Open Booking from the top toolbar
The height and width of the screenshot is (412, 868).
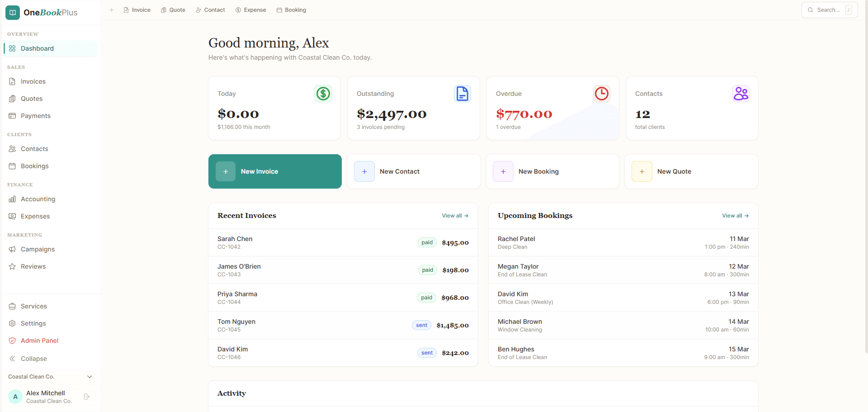(292, 9)
